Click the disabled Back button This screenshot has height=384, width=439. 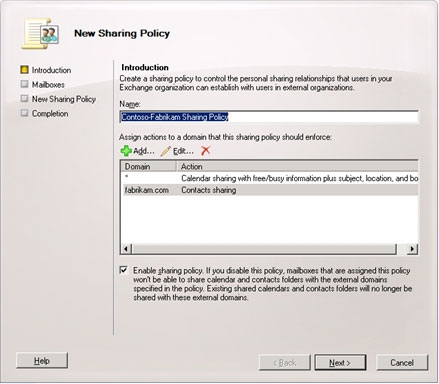[x=284, y=362]
